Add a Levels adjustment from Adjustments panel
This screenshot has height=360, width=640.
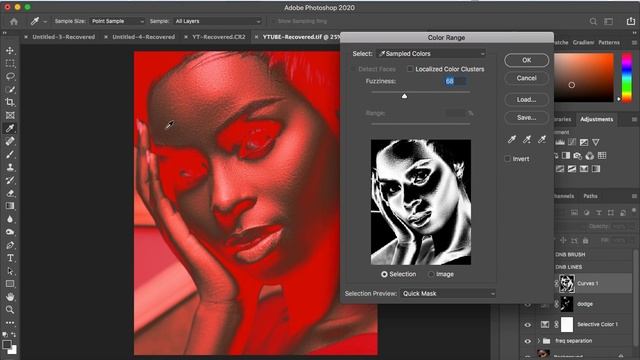(560, 142)
